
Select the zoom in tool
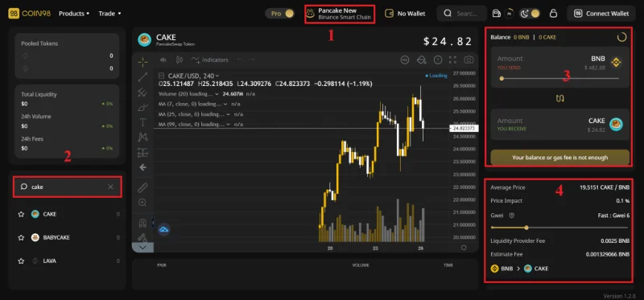142,203
